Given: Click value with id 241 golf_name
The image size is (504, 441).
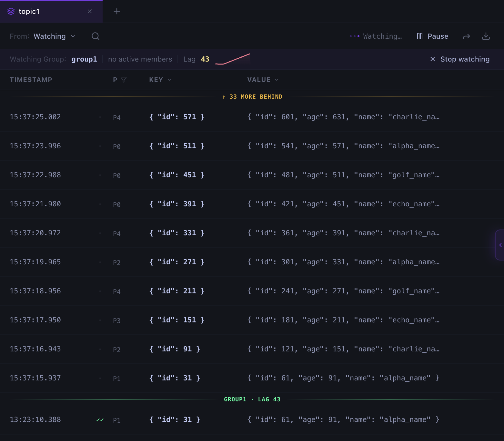Looking at the screenshot, I should tap(343, 291).
